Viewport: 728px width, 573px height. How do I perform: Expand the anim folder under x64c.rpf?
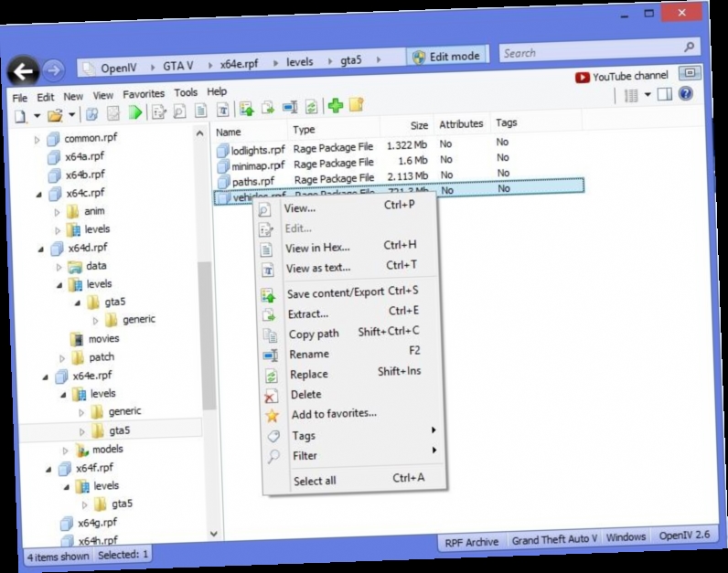pos(57,213)
